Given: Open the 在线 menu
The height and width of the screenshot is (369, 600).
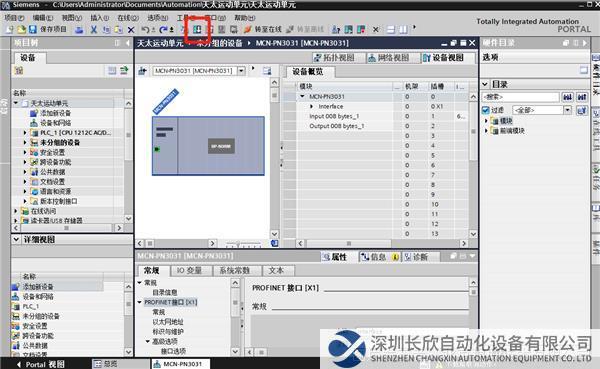Looking at the screenshot, I should [127, 18].
